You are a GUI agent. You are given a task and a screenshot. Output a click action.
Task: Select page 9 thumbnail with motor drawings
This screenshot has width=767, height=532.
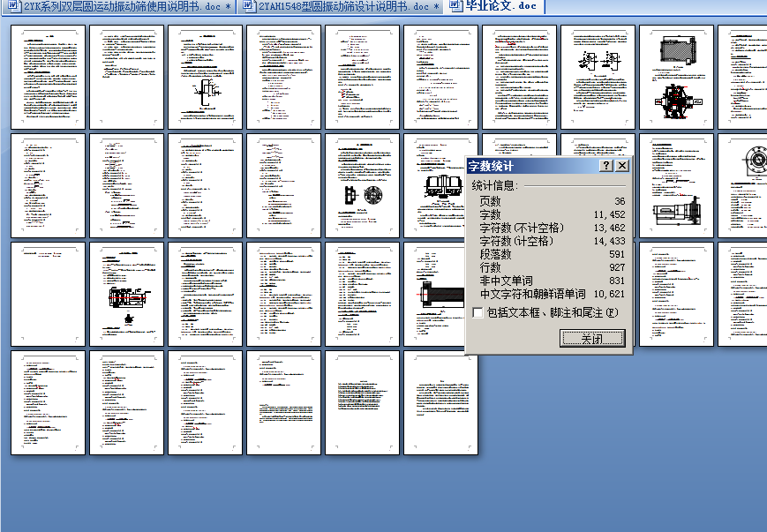coord(676,78)
